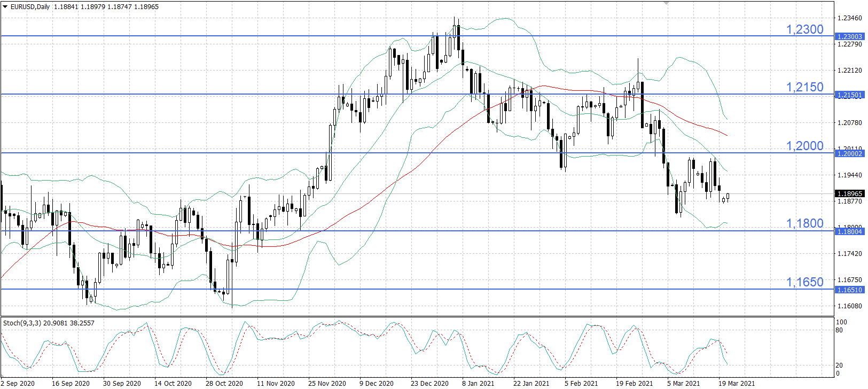Click the black current price tag 1.18965

point(849,193)
